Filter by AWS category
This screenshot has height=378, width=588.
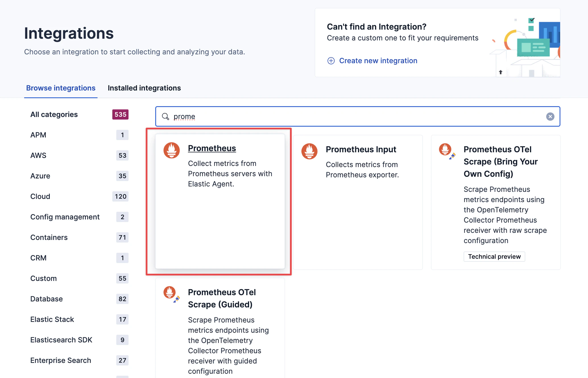[38, 155]
